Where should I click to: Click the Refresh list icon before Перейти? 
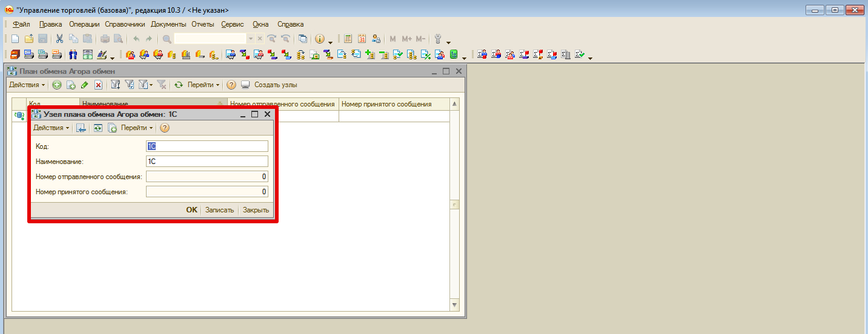[179, 85]
